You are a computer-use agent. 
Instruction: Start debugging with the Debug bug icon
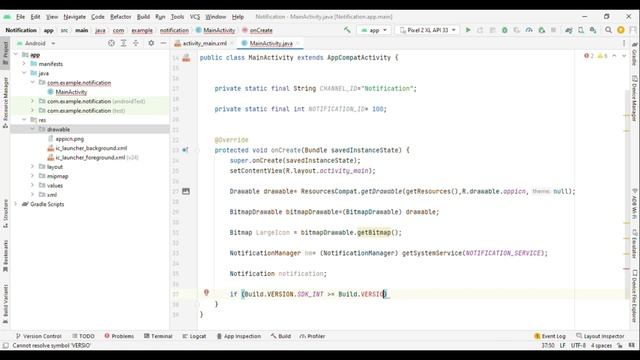[x=504, y=30]
